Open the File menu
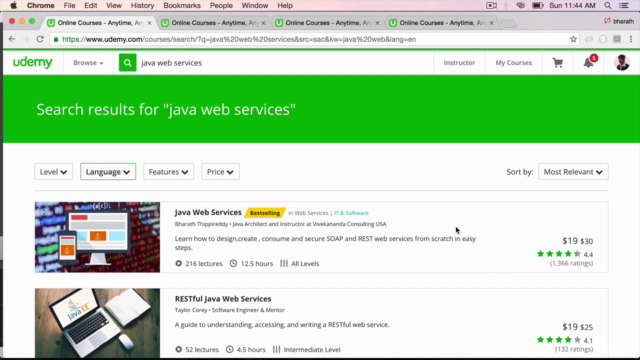 (69, 6)
